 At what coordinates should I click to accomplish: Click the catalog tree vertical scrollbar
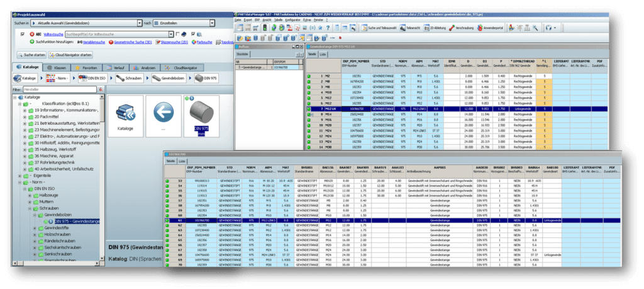pos(103,178)
